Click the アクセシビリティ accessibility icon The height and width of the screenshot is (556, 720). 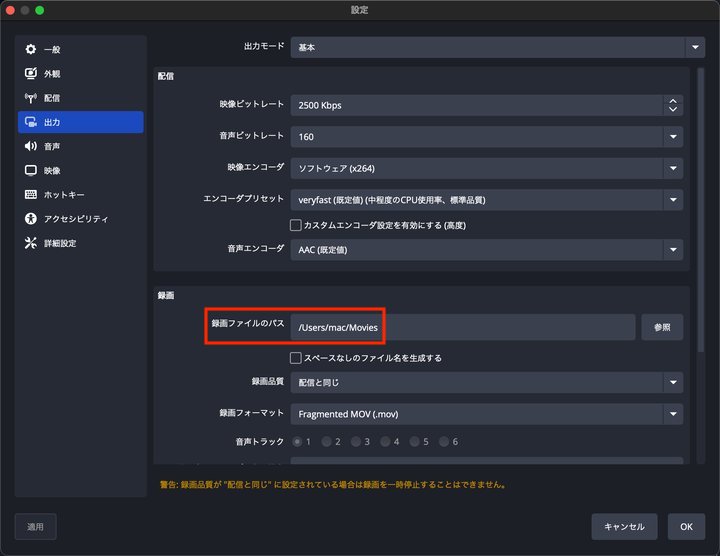point(31,218)
